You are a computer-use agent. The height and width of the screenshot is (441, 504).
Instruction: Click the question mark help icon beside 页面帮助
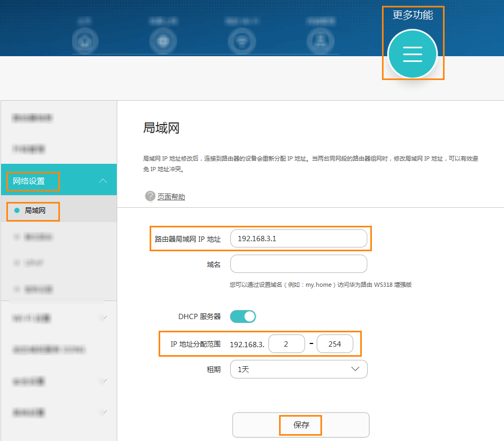tap(150, 196)
